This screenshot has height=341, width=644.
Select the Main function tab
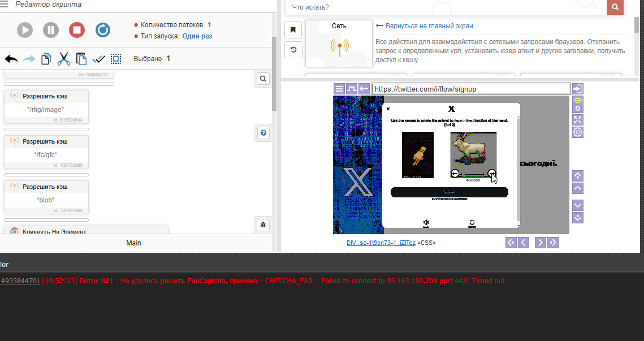pyautogui.click(x=133, y=243)
